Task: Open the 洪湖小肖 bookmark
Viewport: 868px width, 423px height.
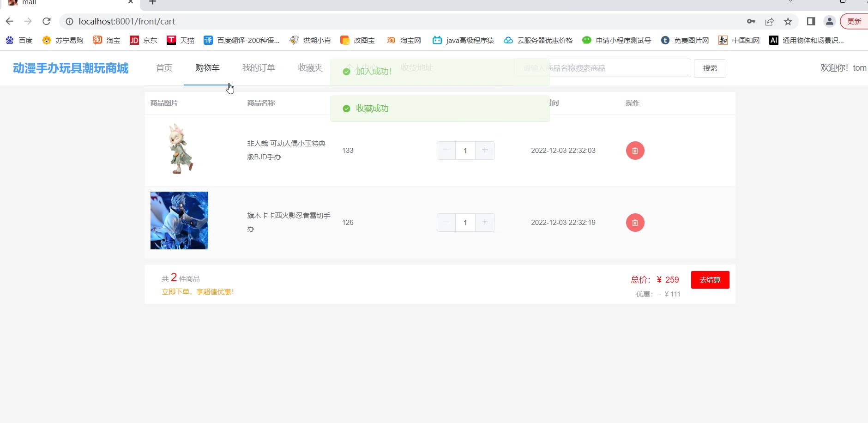Action: click(310, 41)
